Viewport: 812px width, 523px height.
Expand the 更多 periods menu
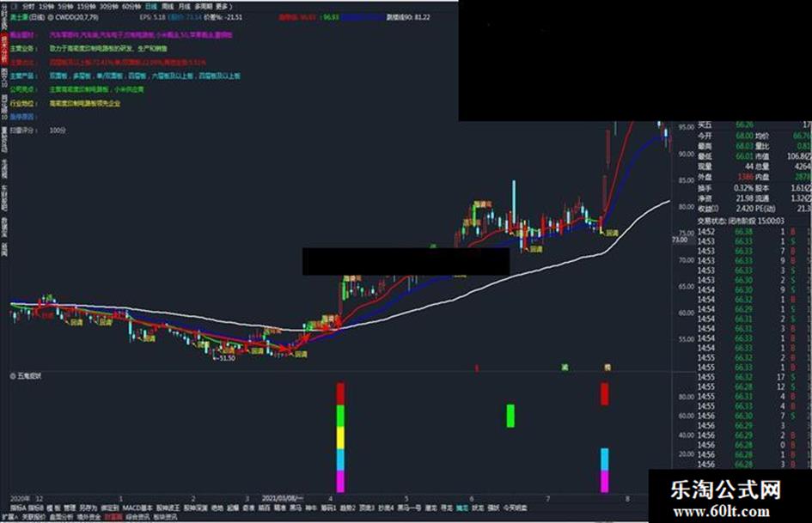click(x=223, y=7)
